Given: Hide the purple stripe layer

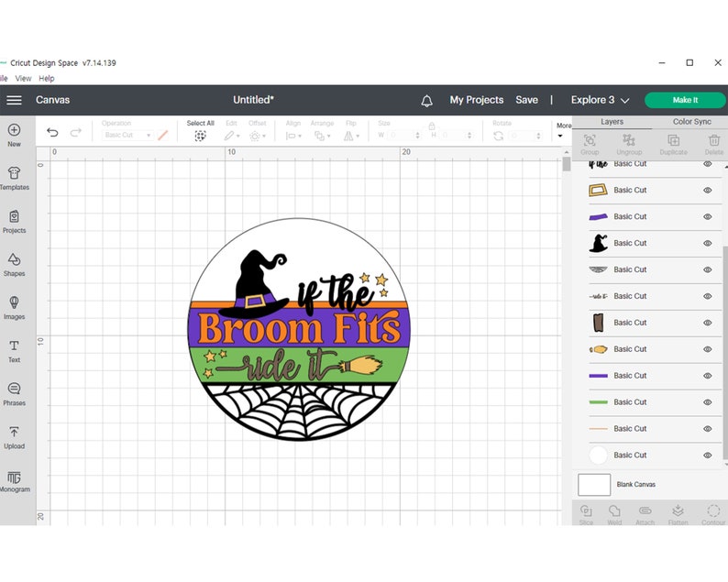Looking at the screenshot, I should pyautogui.click(x=708, y=376).
